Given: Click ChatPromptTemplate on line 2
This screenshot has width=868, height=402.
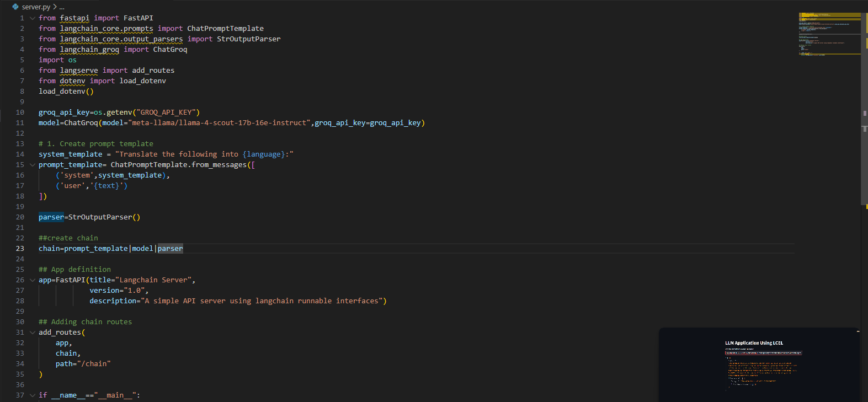Looking at the screenshot, I should (x=225, y=29).
